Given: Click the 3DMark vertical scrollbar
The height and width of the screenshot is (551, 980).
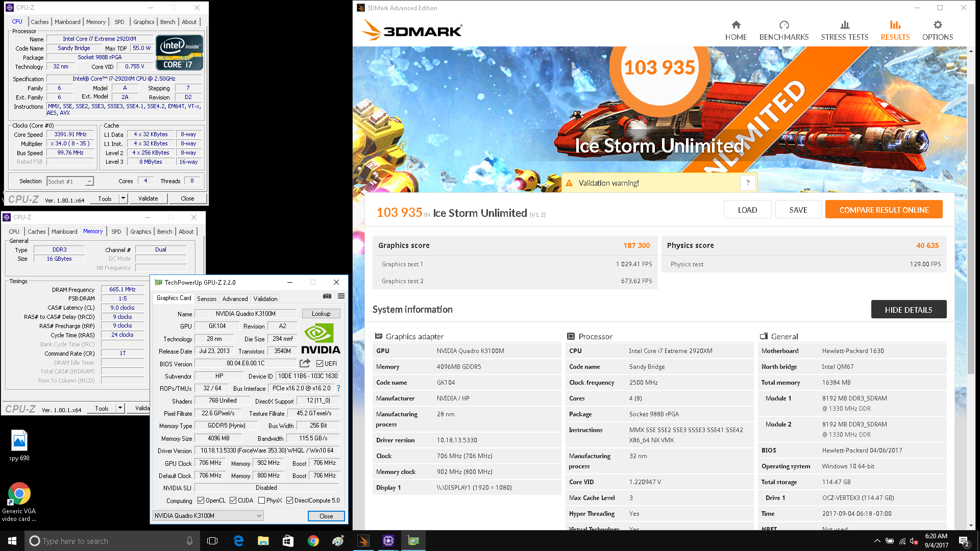Looking at the screenshot, I should (x=970, y=230).
